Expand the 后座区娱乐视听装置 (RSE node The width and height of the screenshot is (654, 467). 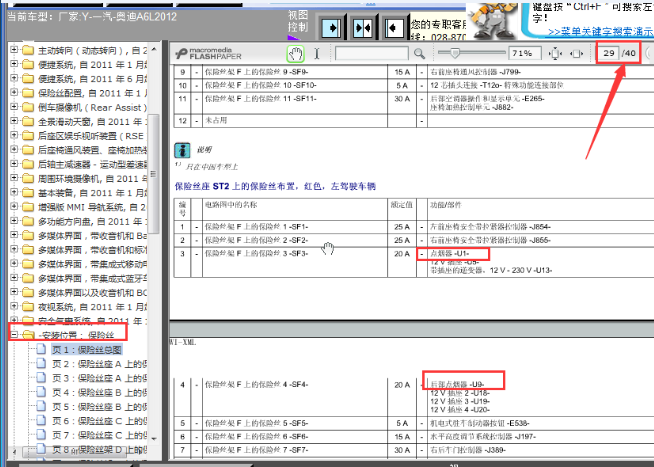tap(14, 135)
